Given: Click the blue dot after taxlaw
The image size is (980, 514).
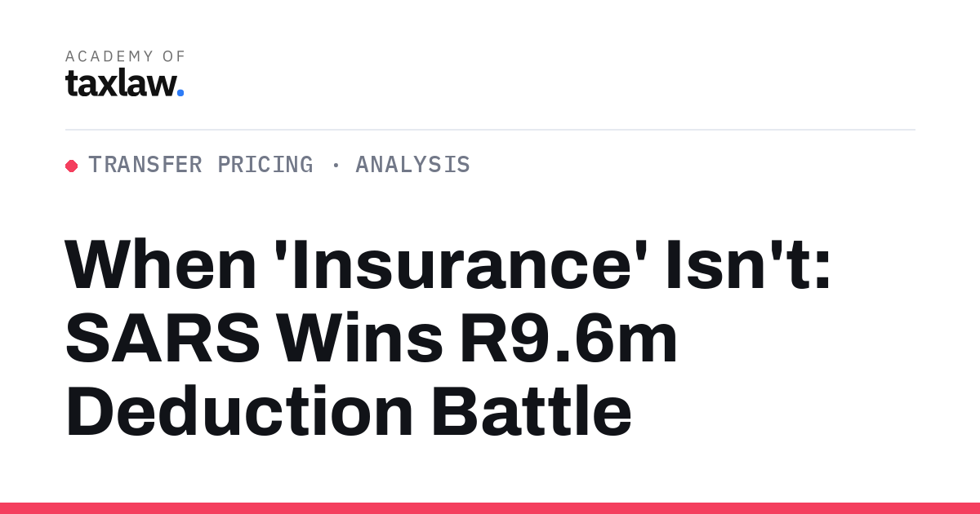Looking at the screenshot, I should coord(180,94).
